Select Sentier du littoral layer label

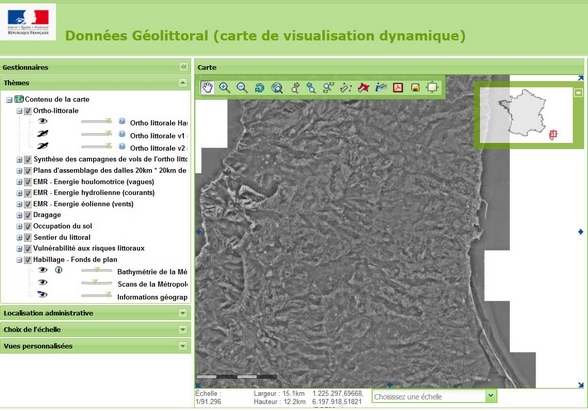(62, 237)
